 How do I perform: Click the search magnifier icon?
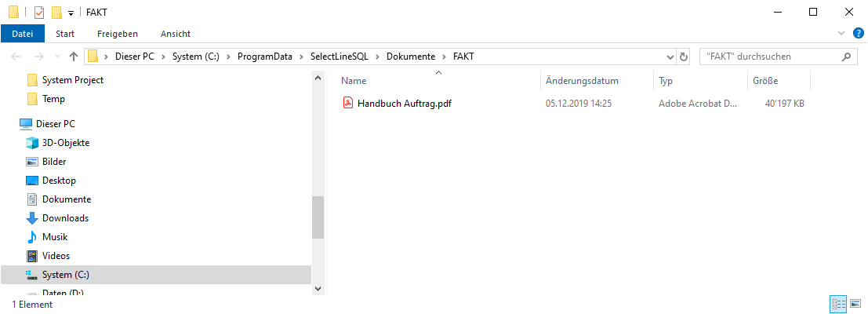(x=846, y=57)
